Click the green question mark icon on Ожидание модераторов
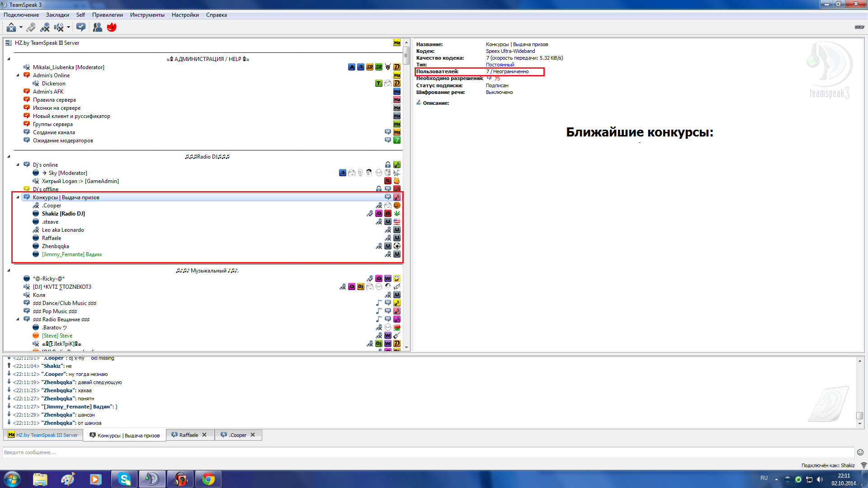Viewport: 868px width, 488px height. click(397, 141)
